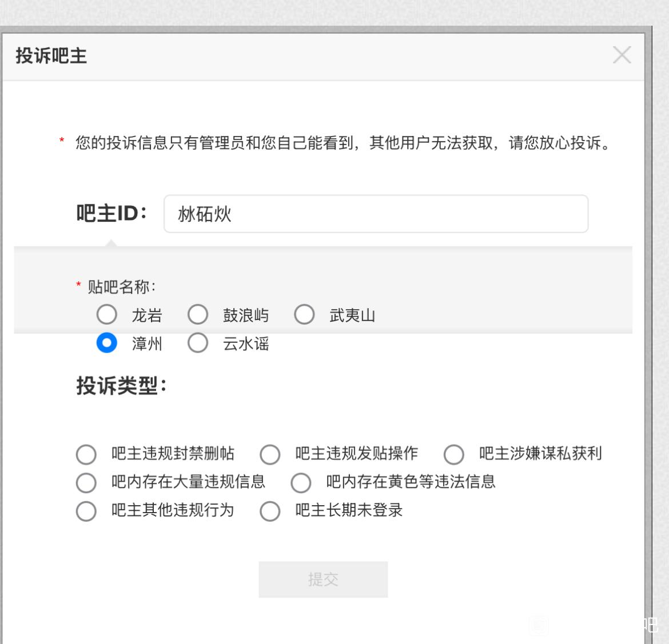The image size is (669, 644).
Task: Select the 吧主长期未登录 radio button
Action: (x=270, y=511)
